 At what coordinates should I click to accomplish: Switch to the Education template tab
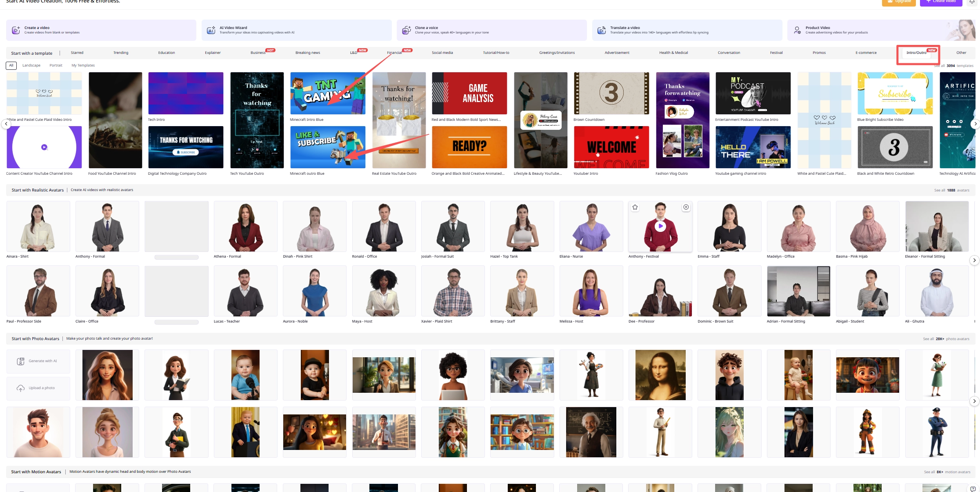coord(167,53)
